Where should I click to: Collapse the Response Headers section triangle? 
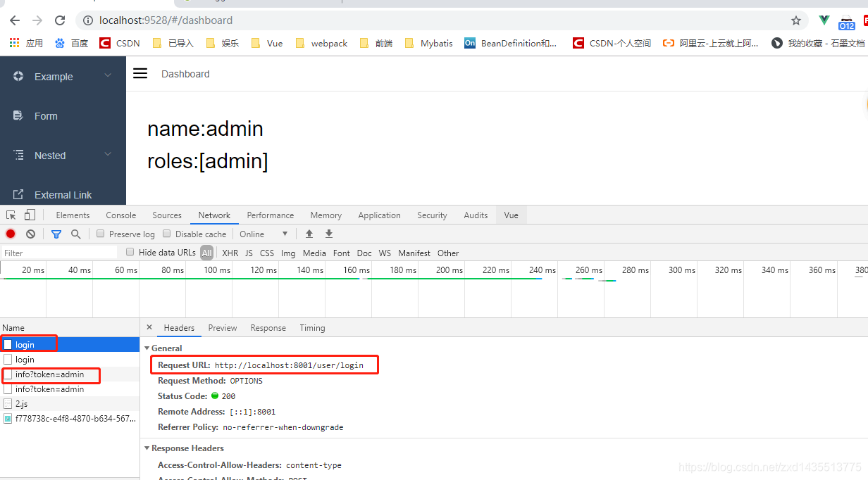[x=147, y=448]
